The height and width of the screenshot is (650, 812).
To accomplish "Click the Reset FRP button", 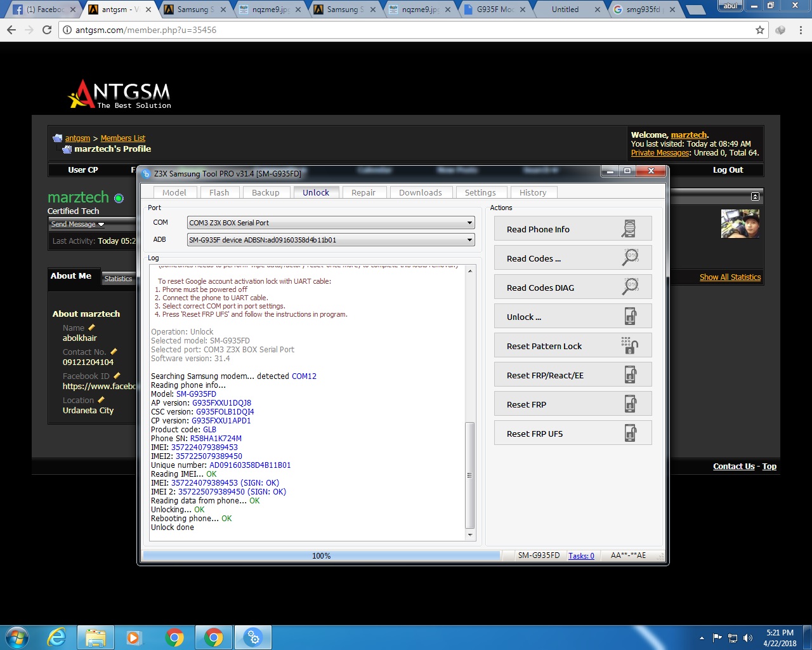I will click(573, 404).
